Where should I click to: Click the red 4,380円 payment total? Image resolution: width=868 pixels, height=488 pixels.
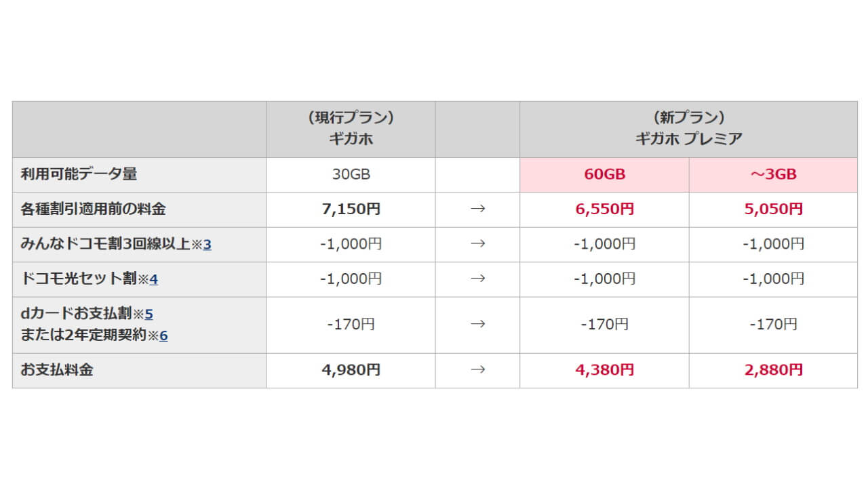604,370
